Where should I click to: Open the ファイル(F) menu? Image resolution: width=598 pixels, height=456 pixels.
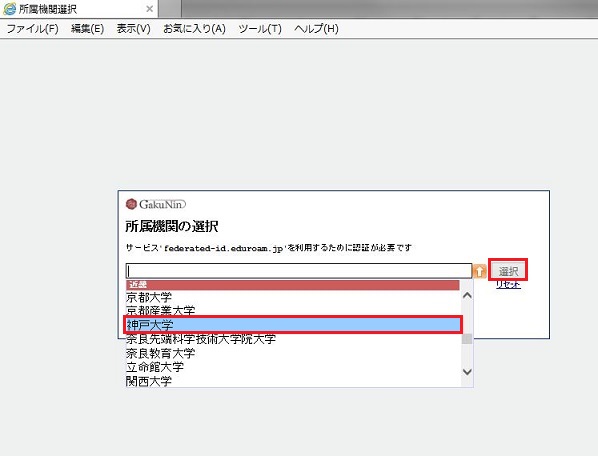(x=32, y=29)
